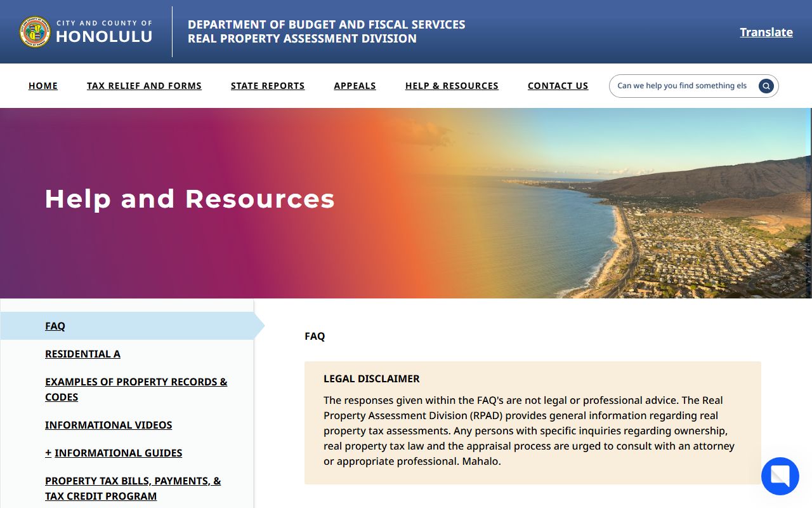Click Real Property Assessment Division header text
Screen dimensions: 812x508
click(x=302, y=39)
